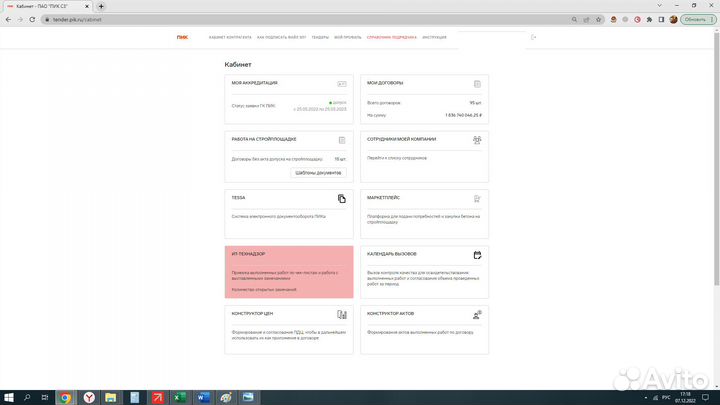Open the Инструкция menu item
This screenshot has width=720, height=405.
coord(434,37)
